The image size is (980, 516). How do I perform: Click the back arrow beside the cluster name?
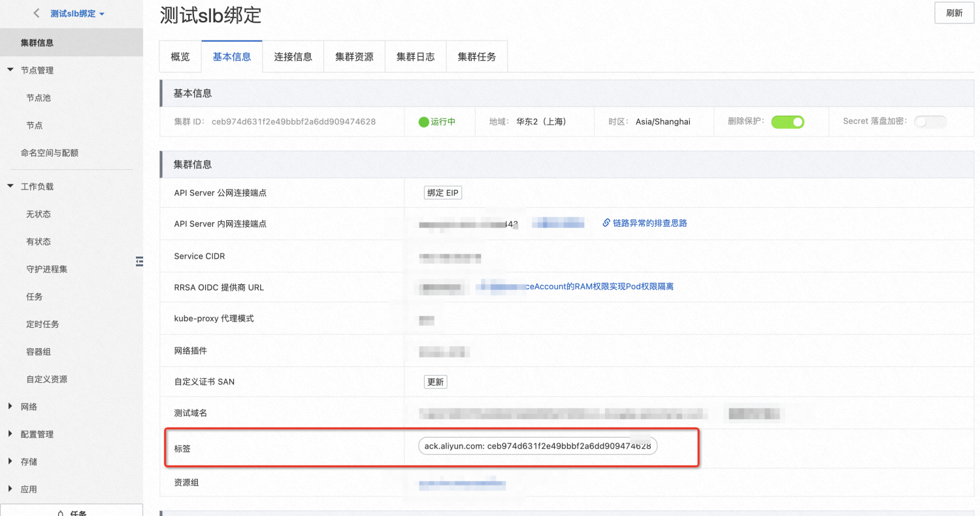(36, 13)
